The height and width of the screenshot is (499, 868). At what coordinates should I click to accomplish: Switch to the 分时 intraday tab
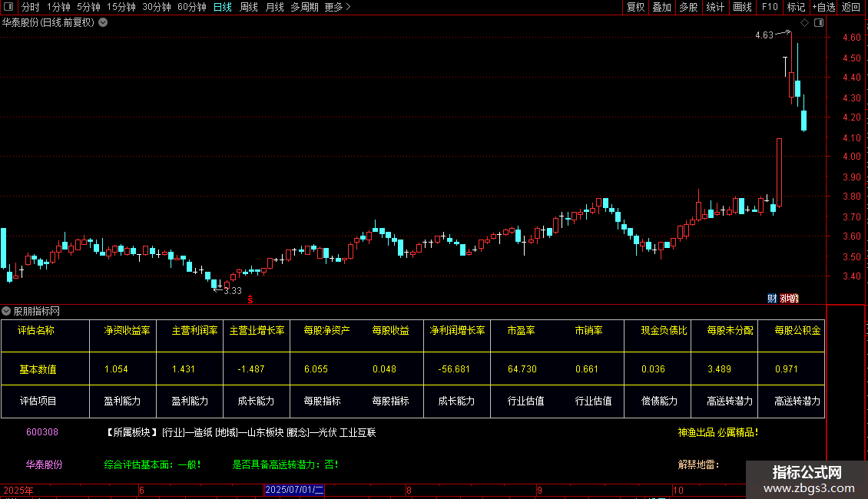pyautogui.click(x=31, y=7)
